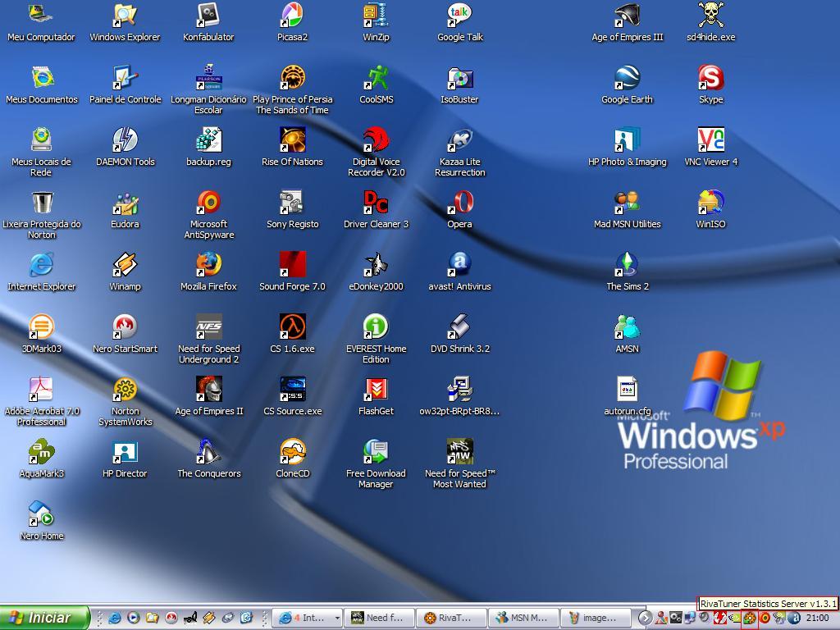Open the WinZip desktop shortcut

click(376, 15)
